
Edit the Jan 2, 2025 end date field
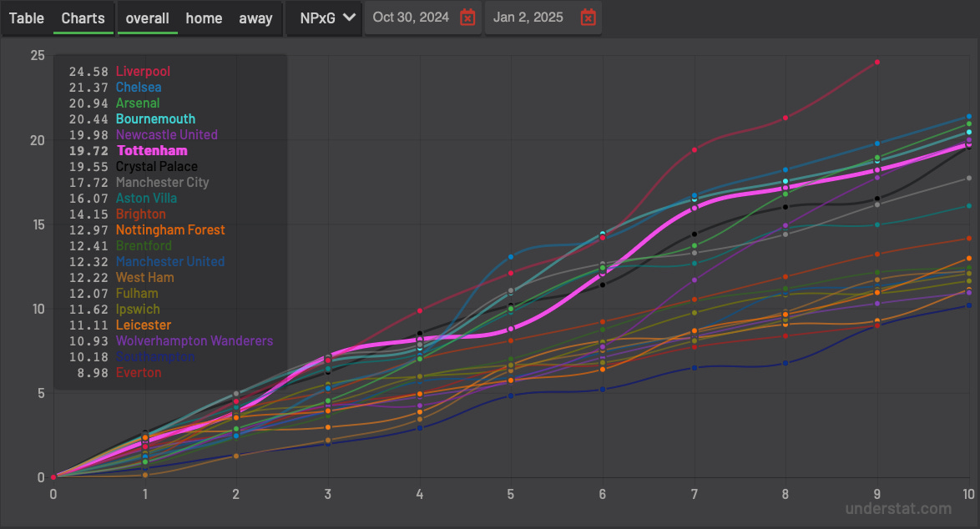tap(528, 18)
